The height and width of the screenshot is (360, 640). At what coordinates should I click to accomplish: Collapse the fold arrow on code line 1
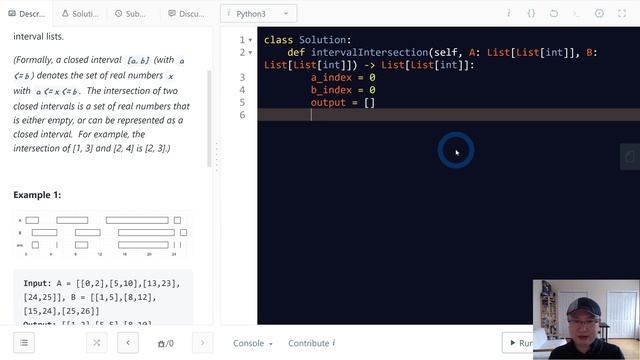click(x=250, y=40)
